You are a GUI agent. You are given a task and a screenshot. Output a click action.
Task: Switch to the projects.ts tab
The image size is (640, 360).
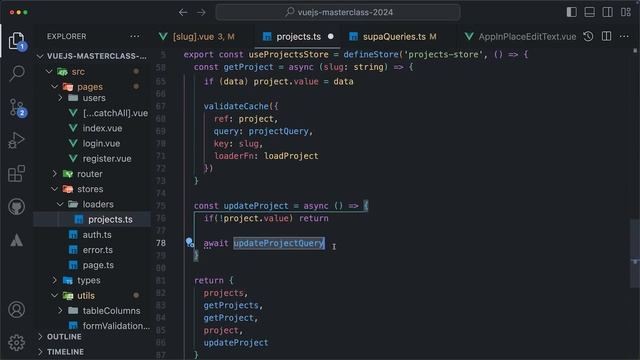[298, 37]
